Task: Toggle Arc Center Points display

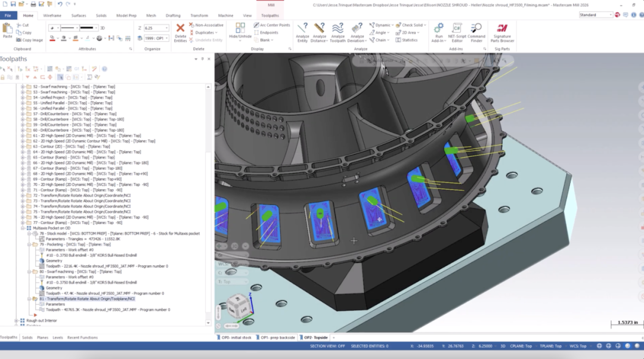Action: click(x=272, y=25)
